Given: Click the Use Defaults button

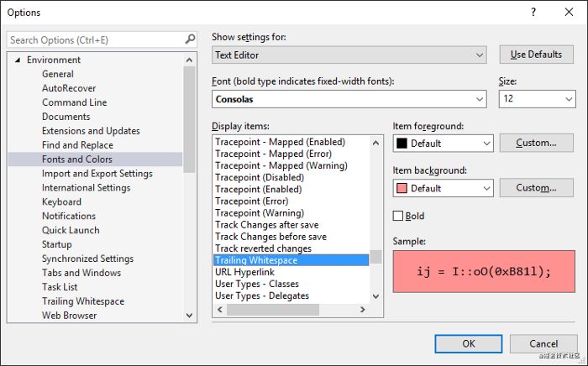Looking at the screenshot, I should 536,55.
